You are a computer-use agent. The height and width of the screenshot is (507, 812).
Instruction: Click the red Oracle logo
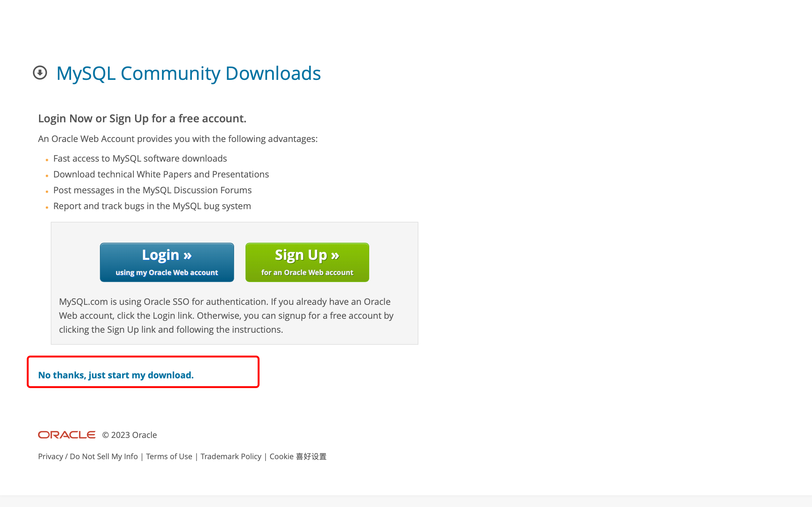67,435
